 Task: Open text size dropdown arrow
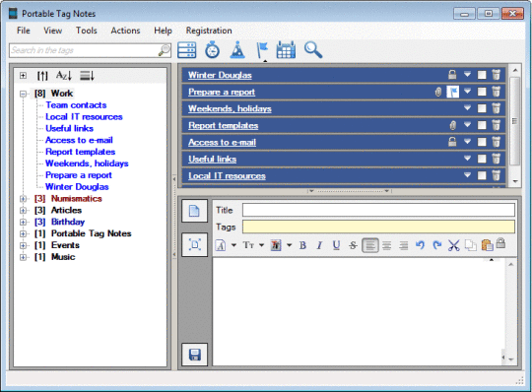click(x=262, y=245)
